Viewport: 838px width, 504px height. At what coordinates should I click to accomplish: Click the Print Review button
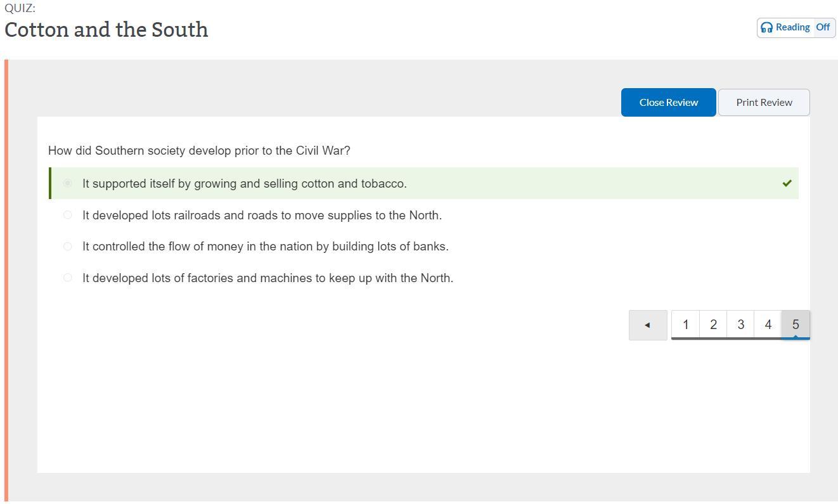click(x=764, y=102)
